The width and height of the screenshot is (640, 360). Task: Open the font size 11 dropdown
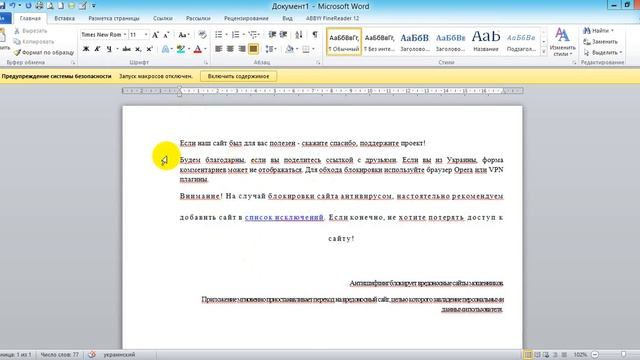pyautogui.click(x=146, y=35)
